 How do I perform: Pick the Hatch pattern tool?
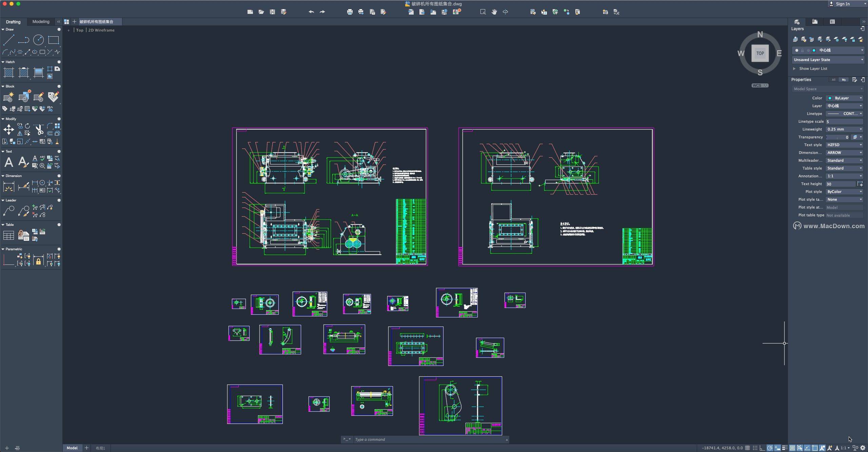tap(8, 72)
